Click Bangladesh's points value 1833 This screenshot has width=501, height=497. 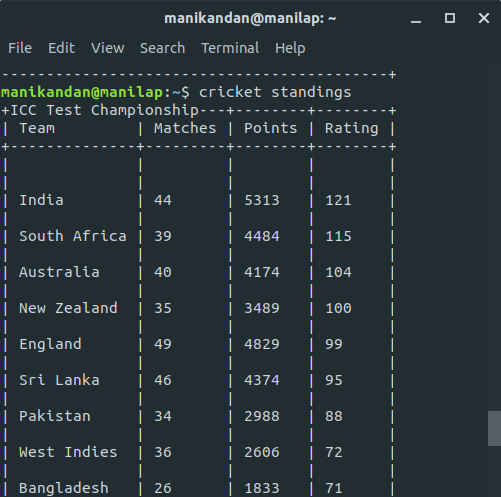tap(262, 488)
